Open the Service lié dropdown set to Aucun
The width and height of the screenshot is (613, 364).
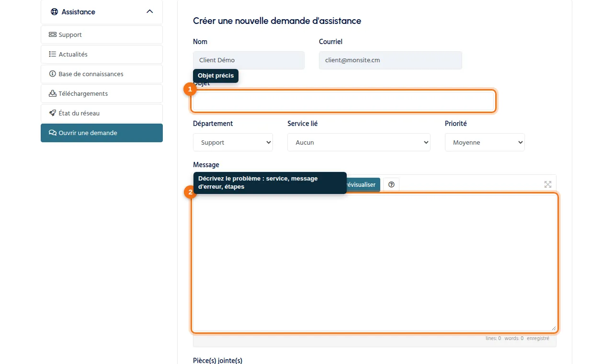[x=359, y=142]
